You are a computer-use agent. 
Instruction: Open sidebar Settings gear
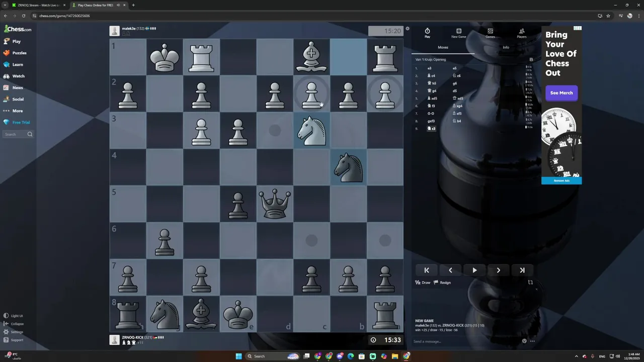click(14, 332)
